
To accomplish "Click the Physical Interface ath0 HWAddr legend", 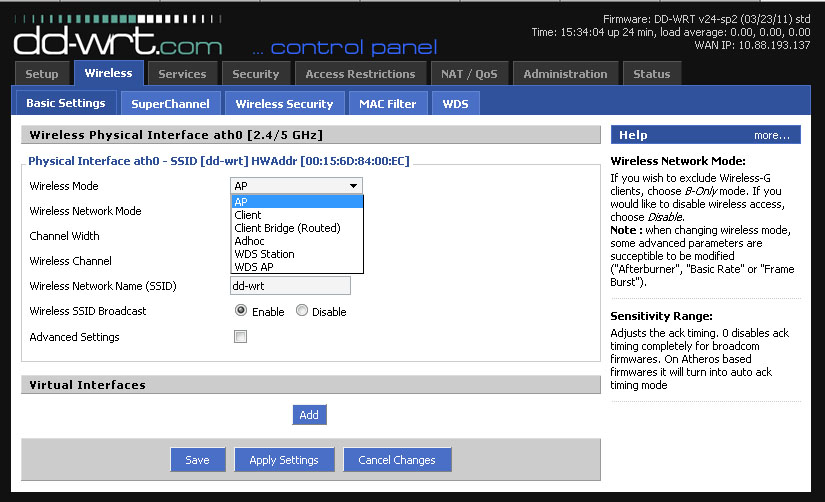I will tap(218, 161).
